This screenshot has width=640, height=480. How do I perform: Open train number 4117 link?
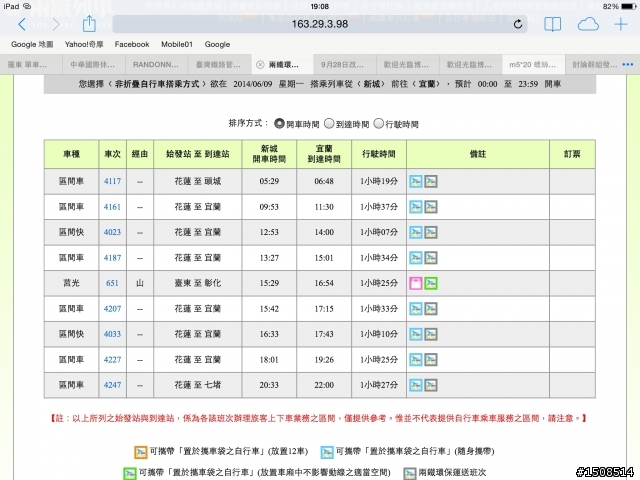click(x=112, y=181)
